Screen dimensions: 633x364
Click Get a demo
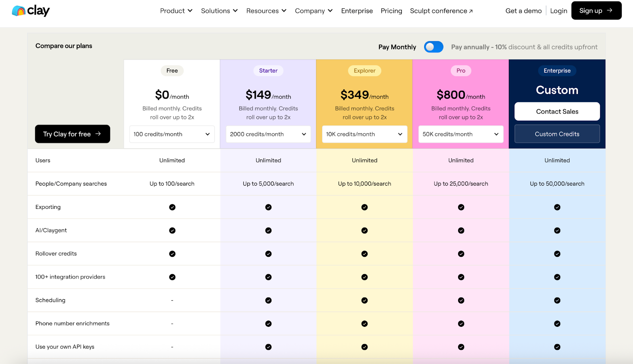[x=523, y=11]
